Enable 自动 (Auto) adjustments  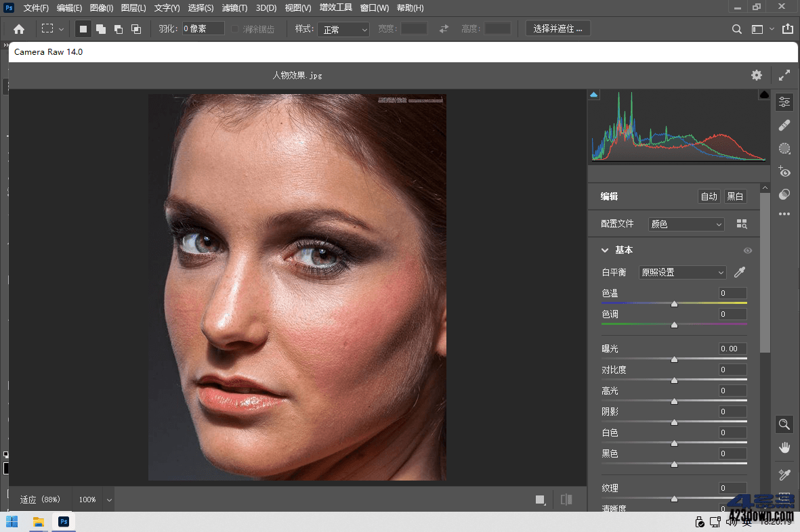[x=709, y=196]
